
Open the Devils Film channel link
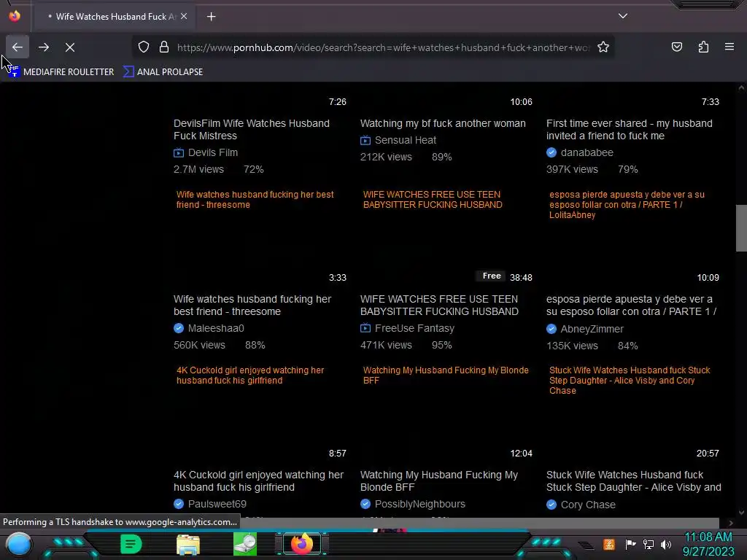coord(212,152)
